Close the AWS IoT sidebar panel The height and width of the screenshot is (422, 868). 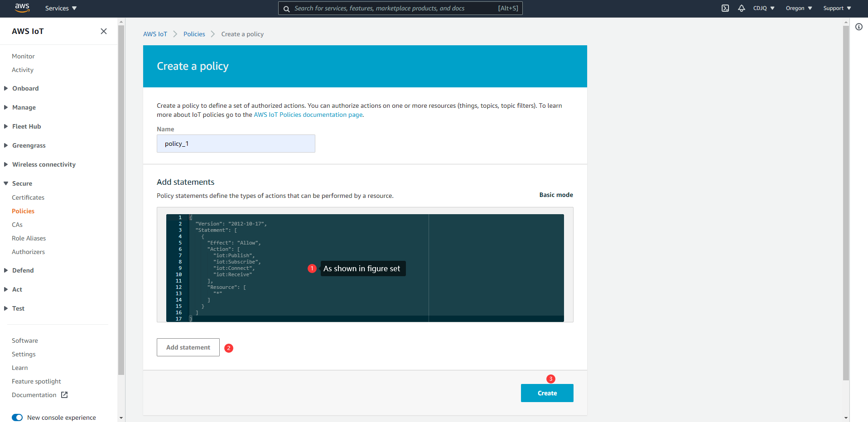(x=104, y=31)
